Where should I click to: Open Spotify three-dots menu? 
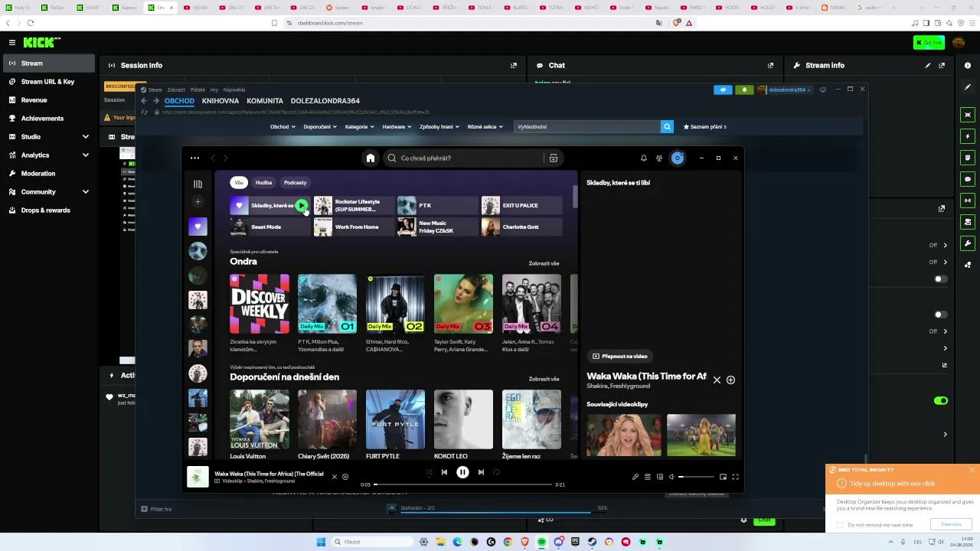click(x=195, y=158)
